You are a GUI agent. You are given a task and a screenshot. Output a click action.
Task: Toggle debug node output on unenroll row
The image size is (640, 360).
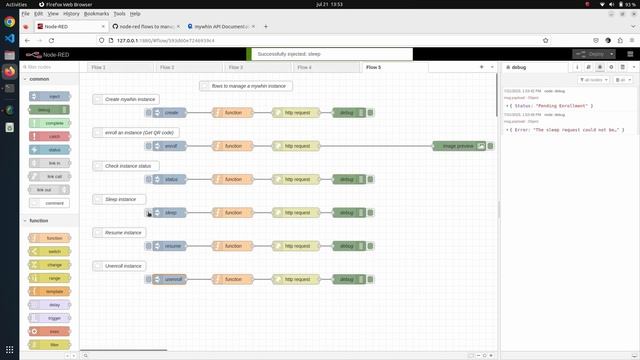[371, 280]
